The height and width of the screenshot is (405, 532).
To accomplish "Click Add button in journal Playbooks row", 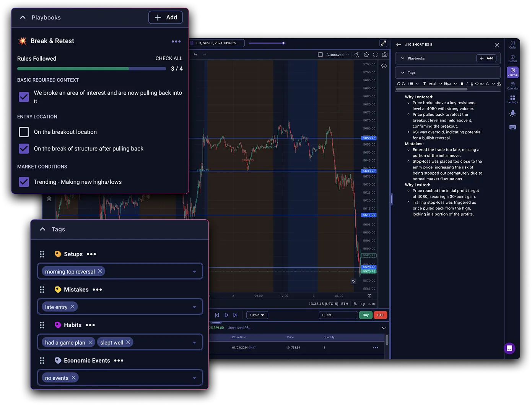I will 486,58.
